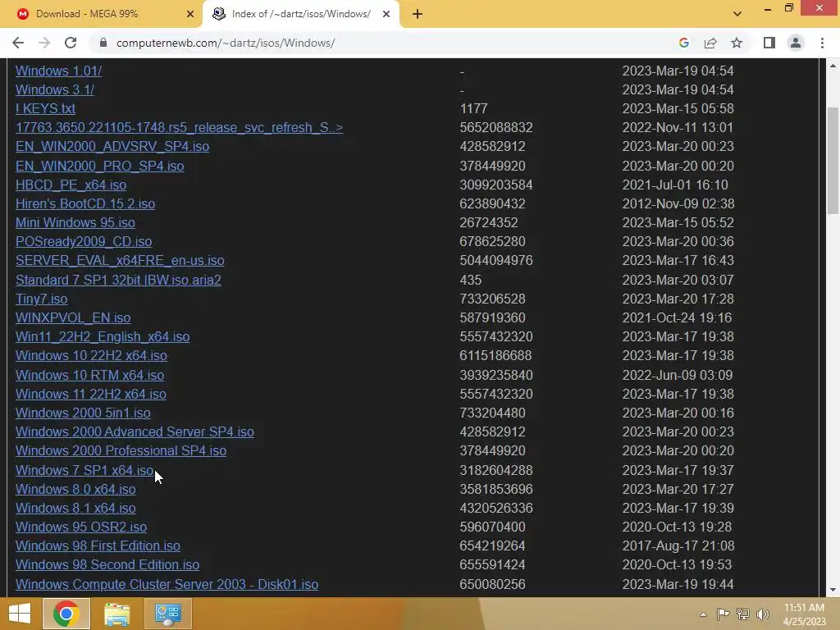Download EN_WIN2000_PRO_SP4.iso
This screenshot has width=840, height=630.
(99, 166)
